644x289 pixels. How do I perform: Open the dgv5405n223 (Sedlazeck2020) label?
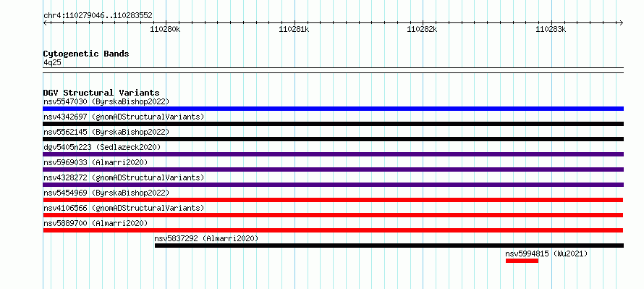[x=102, y=147]
